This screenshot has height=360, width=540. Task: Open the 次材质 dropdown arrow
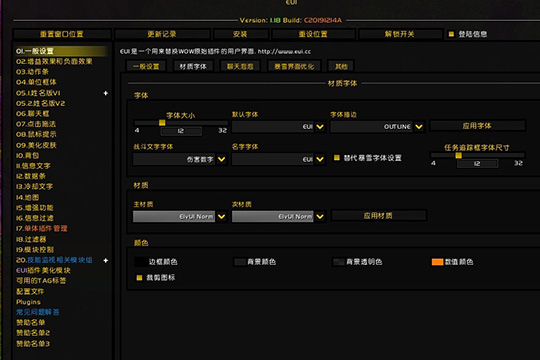click(320, 216)
